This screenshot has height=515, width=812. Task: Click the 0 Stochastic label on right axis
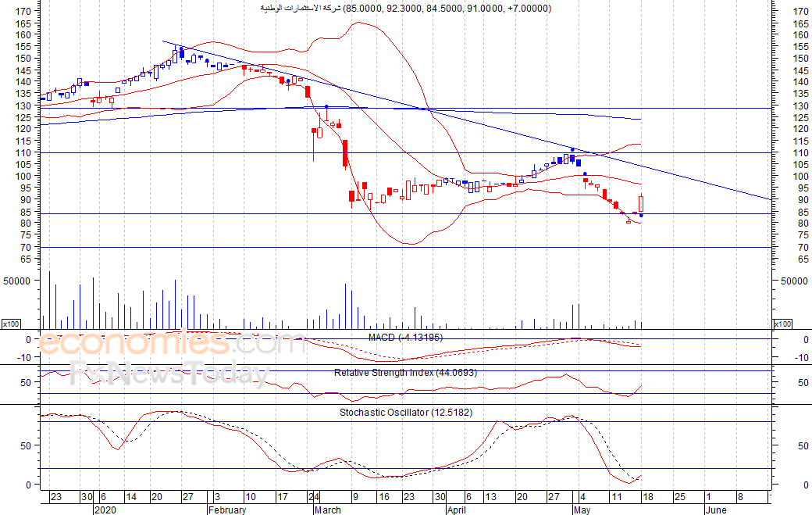click(x=805, y=485)
